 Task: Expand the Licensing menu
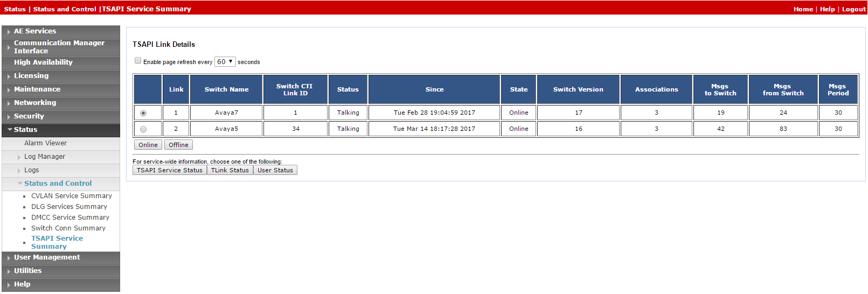tap(61, 76)
